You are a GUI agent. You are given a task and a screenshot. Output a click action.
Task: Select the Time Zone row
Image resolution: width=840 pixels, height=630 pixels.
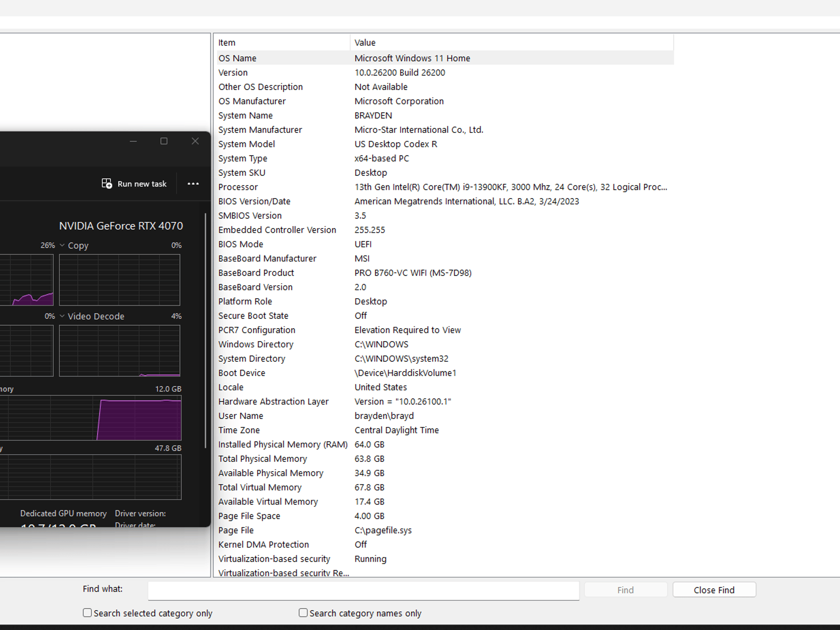pyautogui.click(x=445, y=430)
